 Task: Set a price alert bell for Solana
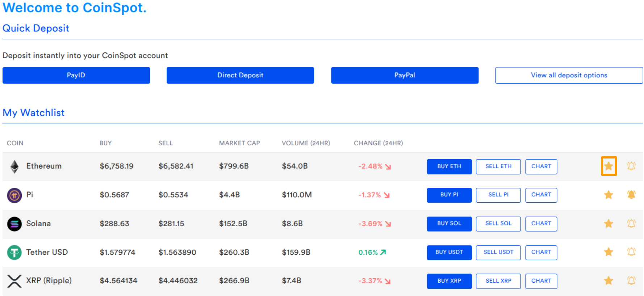pos(631,223)
